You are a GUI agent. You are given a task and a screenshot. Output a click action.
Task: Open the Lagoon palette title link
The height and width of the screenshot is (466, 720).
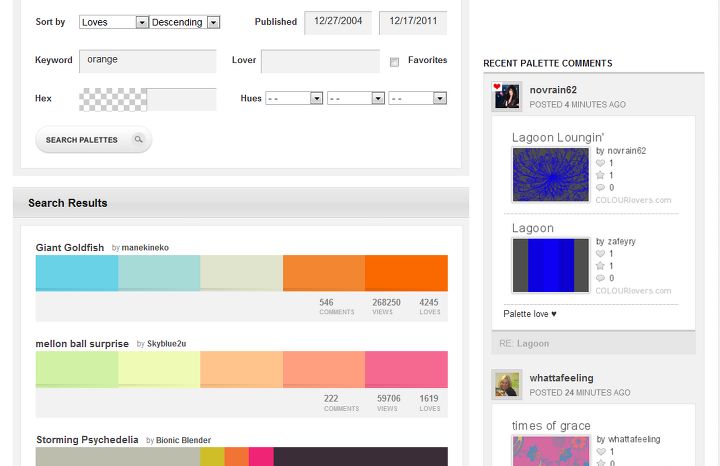533,228
